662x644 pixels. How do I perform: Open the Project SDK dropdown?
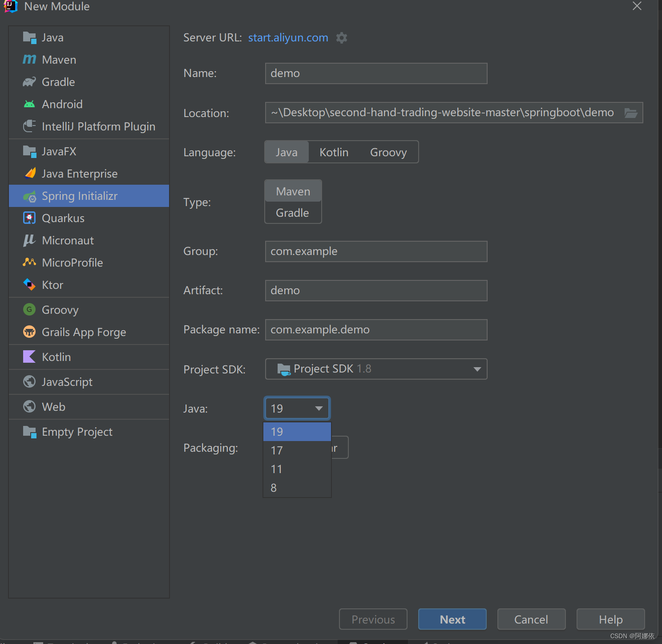click(x=376, y=369)
